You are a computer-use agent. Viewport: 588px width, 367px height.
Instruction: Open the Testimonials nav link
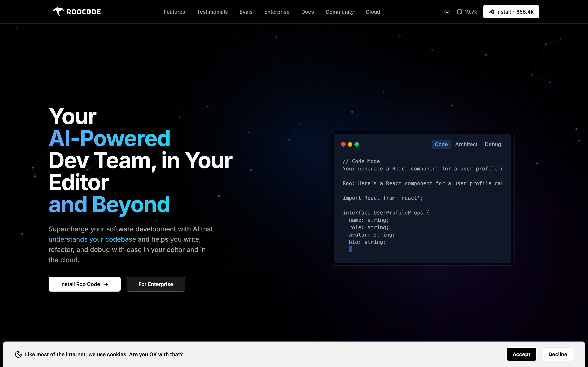(x=212, y=12)
